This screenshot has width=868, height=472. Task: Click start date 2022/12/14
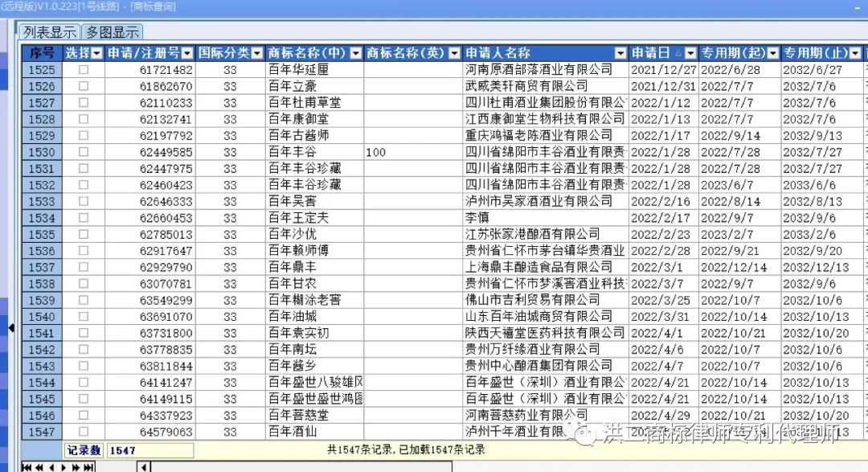(x=734, y=268)
